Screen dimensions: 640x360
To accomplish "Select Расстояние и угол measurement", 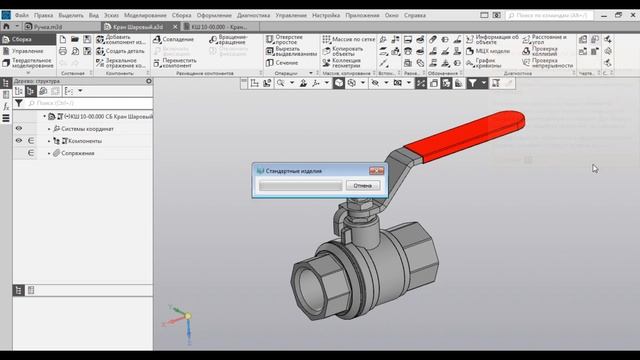I will point(545,40).
